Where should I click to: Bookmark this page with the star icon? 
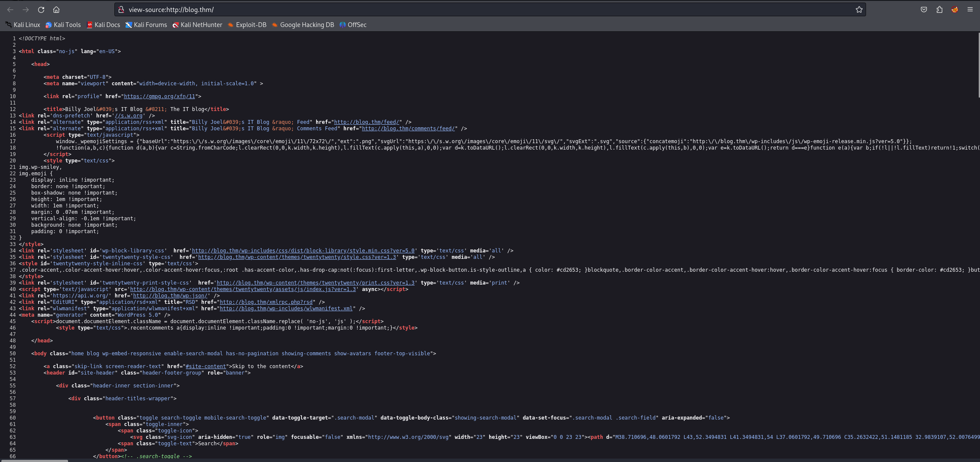point(859,9)
